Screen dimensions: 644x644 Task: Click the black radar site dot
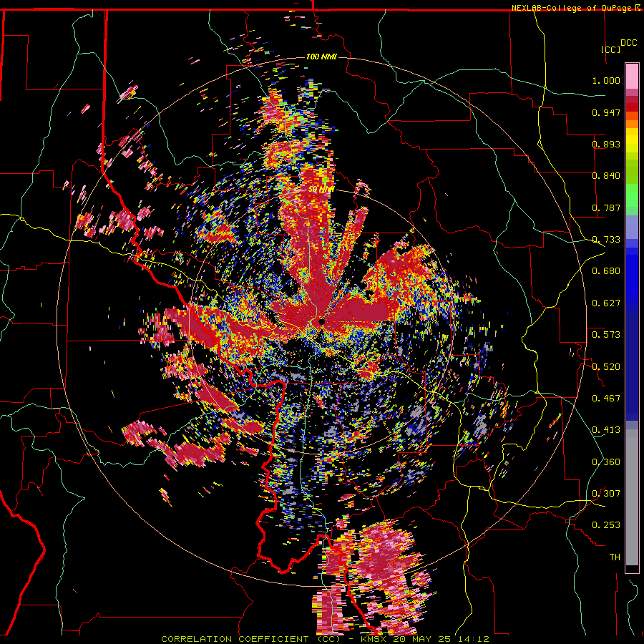point(322,321)
